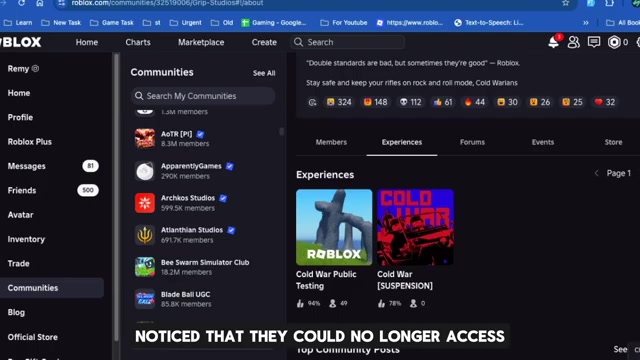Open Charts in the top navigation
640x360 pixels.
click(x=138, y=42)
